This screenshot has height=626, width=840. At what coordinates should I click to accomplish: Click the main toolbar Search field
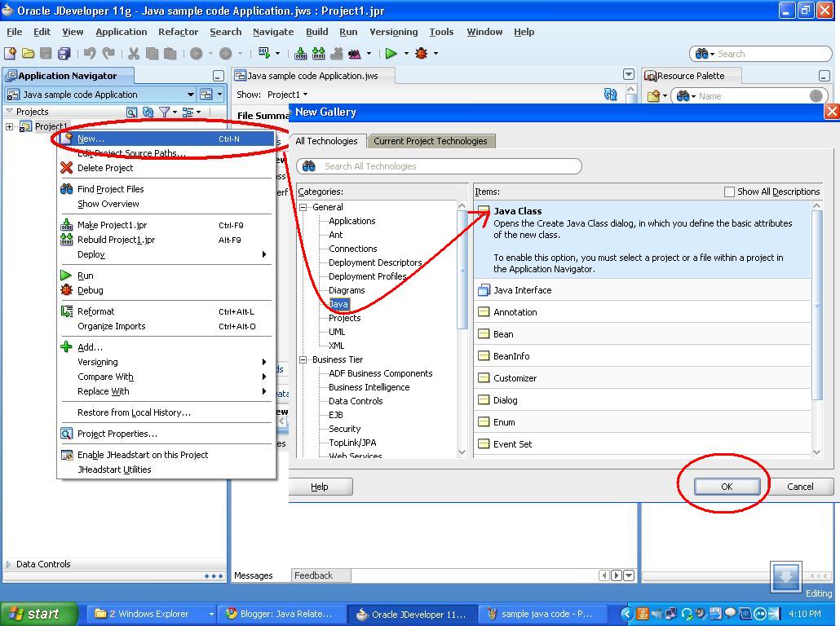click(x=761, y=54)
